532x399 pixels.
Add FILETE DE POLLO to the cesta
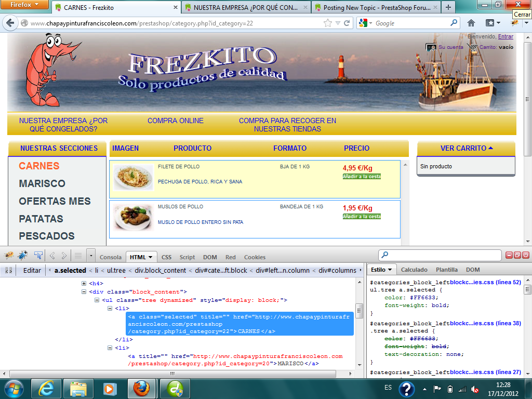tap(362, 177)
